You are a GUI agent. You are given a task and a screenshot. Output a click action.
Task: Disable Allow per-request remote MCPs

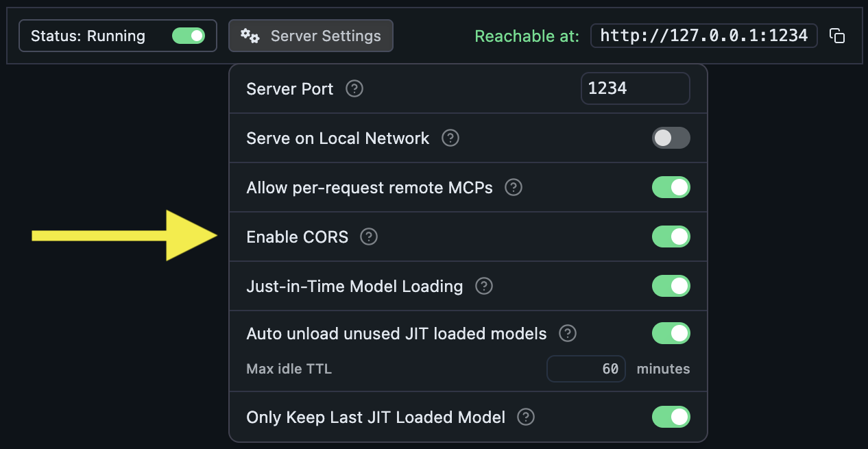point(671,187)
